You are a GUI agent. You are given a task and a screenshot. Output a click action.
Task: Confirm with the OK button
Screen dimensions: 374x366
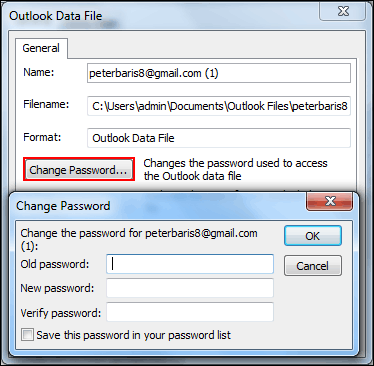click(x=313, y=236)
